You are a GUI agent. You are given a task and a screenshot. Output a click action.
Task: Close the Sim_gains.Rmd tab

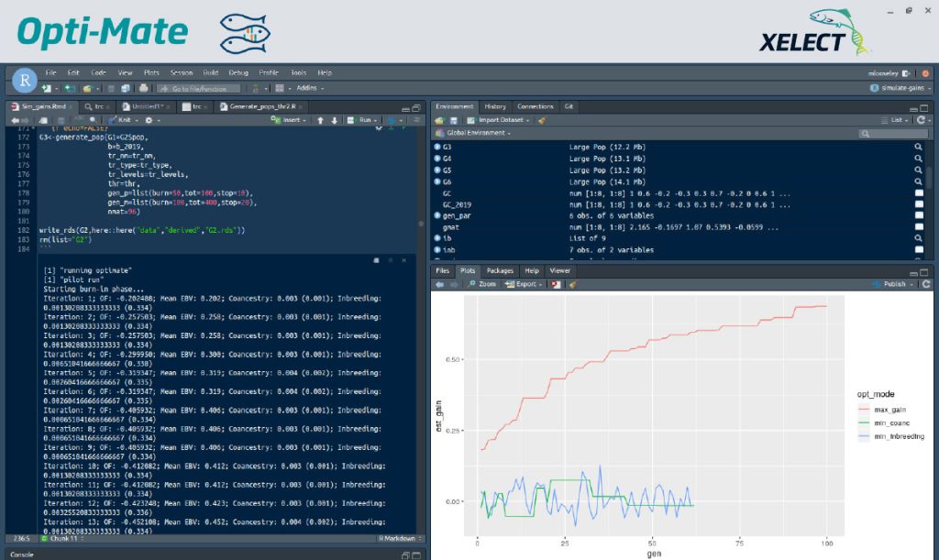click(x=72, y=106)
